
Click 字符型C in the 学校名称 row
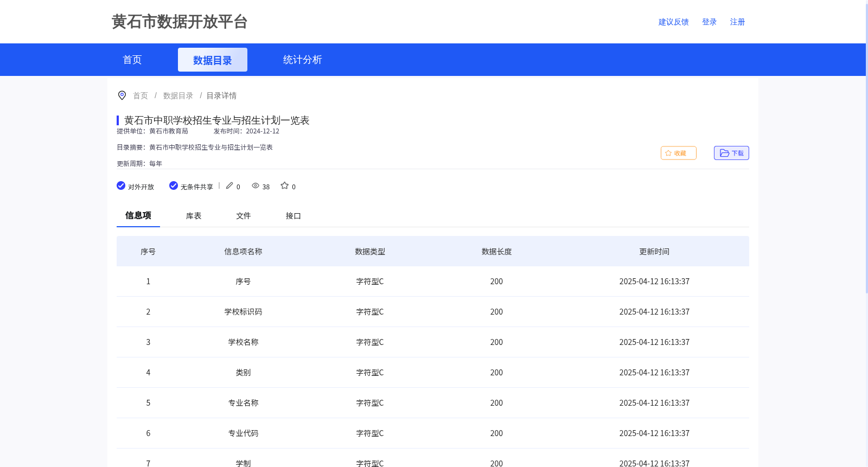point(370,342)
